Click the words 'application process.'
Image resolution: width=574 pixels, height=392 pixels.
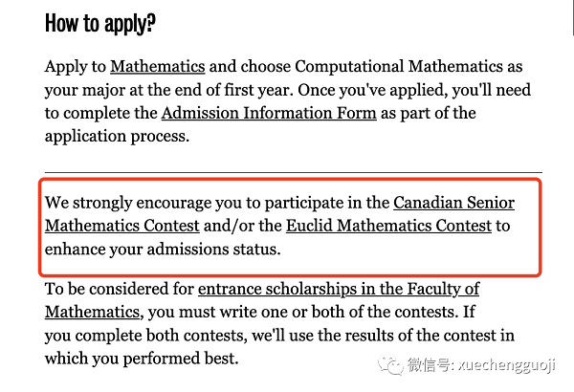click(117, 136)
